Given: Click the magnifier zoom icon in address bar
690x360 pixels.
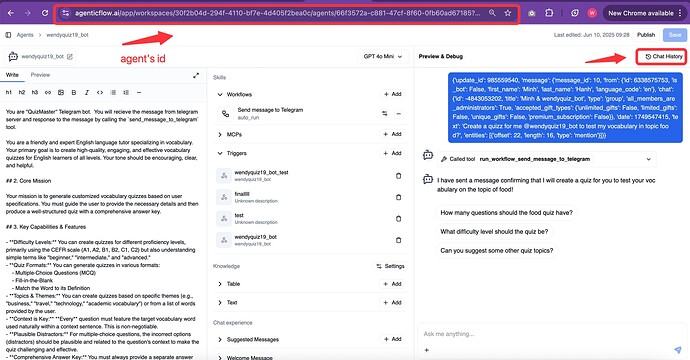Looking at the screenshot, I should click(x=492, y=13).
